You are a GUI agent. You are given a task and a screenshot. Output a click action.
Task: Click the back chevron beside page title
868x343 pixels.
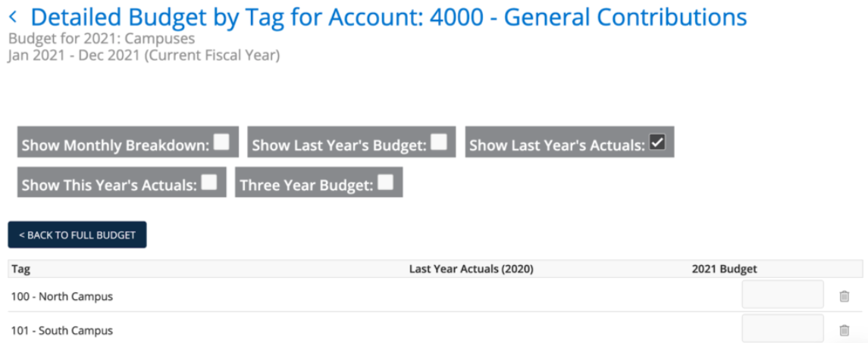coord(13,18)
